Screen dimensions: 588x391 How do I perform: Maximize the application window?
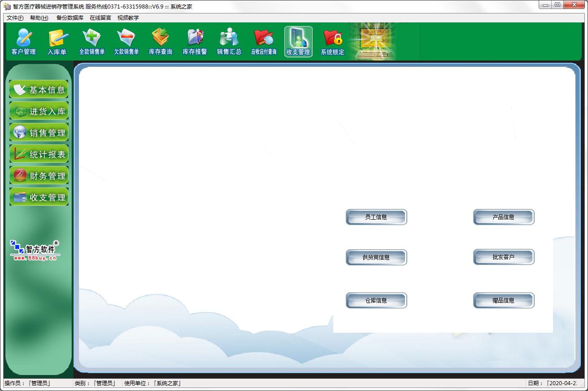click(x=557, y=5)
